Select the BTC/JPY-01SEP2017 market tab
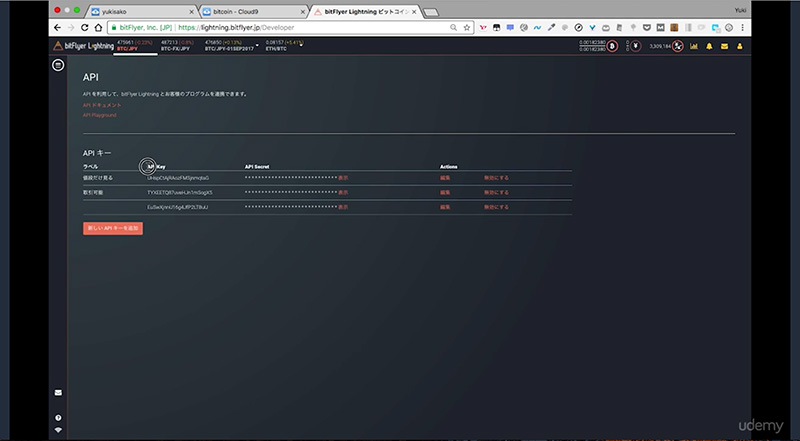Screen dimensions: 800x441 pyautogui.click(x=229, y=45)
